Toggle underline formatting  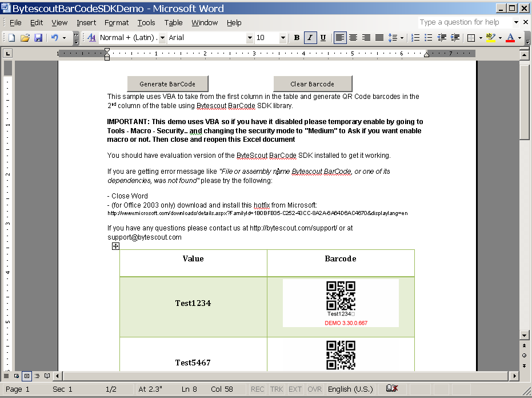323,38
